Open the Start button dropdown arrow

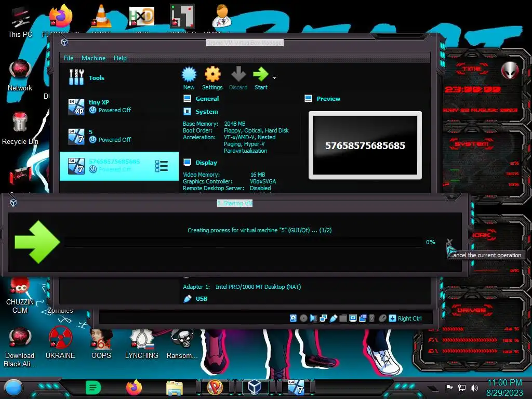coord(274,78)
